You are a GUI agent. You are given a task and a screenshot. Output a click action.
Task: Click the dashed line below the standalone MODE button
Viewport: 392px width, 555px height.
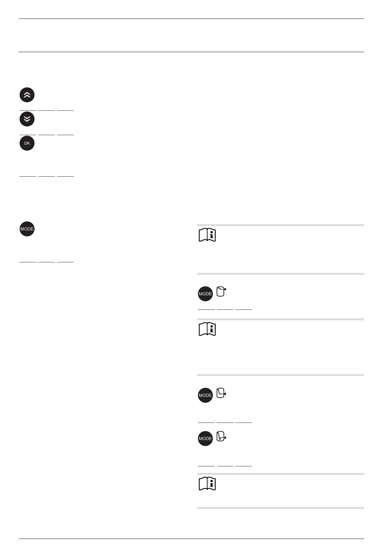[x=46, y=262]
